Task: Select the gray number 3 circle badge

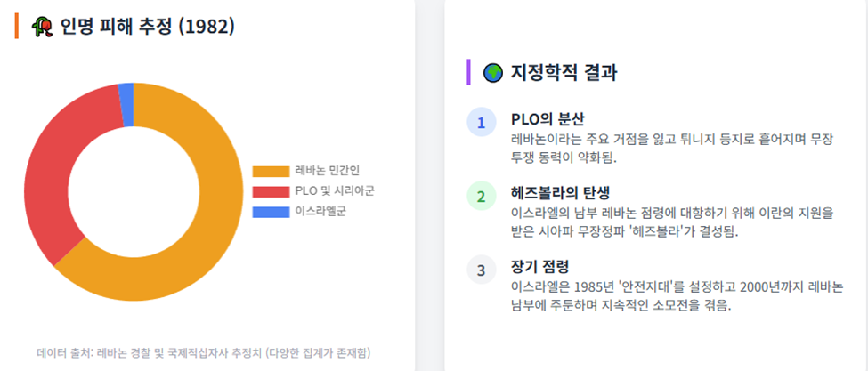Action: click(481, 270)
